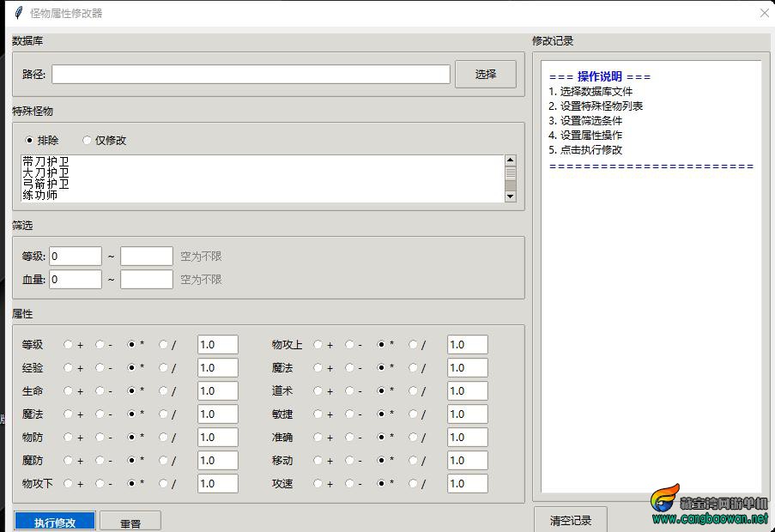Click the 等级 attribute value field
Screen dimensions: 775x532
tap(218, 344)
